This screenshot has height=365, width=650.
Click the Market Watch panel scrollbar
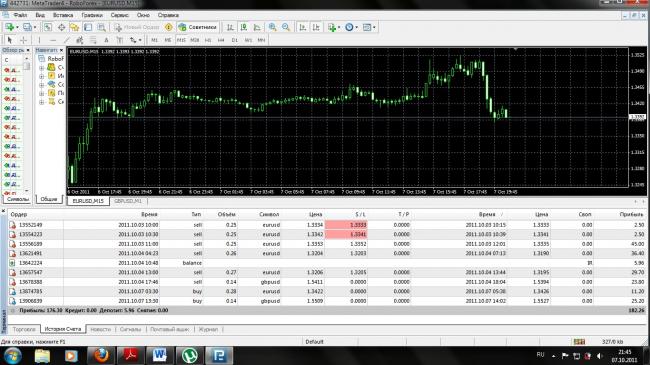pyautogui.click(x=27, y=124)
